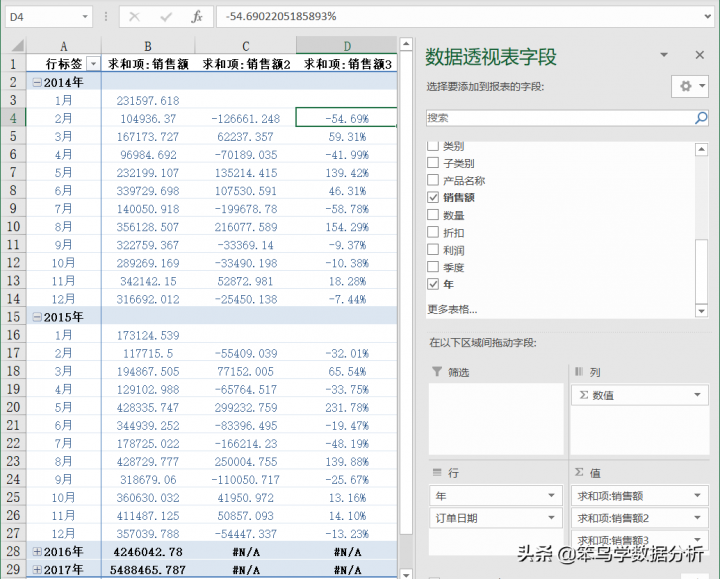This screenshot has height=579, width=720.
Task: Click cell with value -126661.248
Action: (x=246, y=118)
